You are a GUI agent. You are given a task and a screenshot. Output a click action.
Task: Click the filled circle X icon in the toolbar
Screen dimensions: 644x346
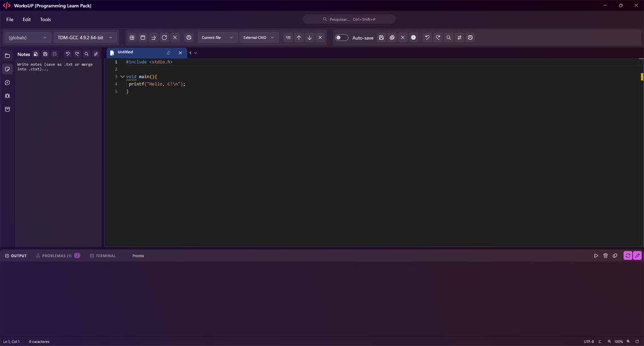[413, 38]
